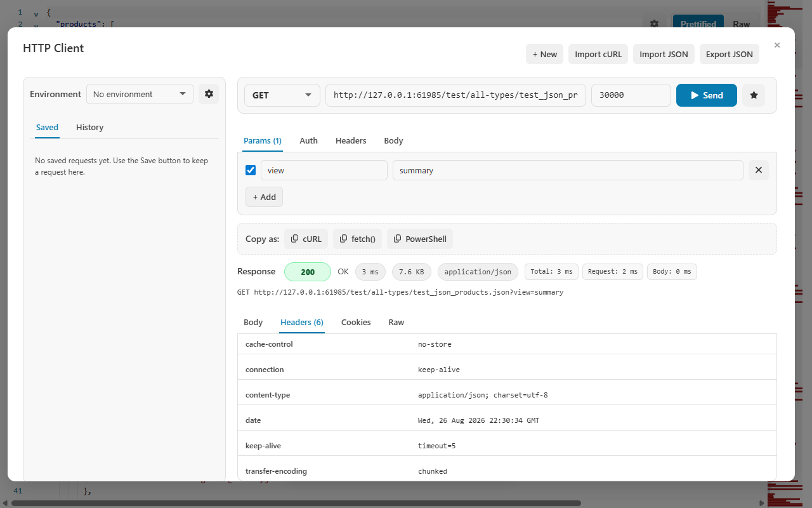Click the Prettified view button behind dialog
This screenshot has height=508, width=812.
coord(698,24)
